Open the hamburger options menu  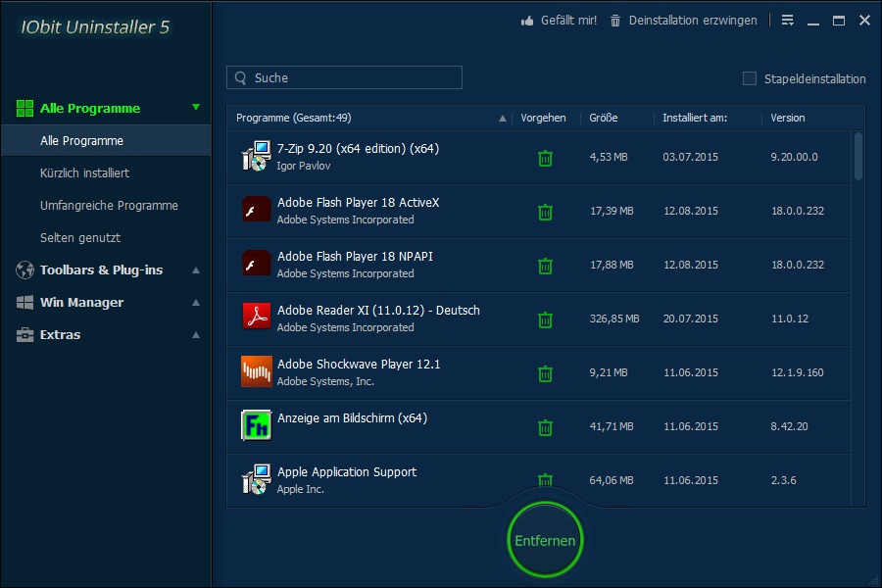[788, 21]
